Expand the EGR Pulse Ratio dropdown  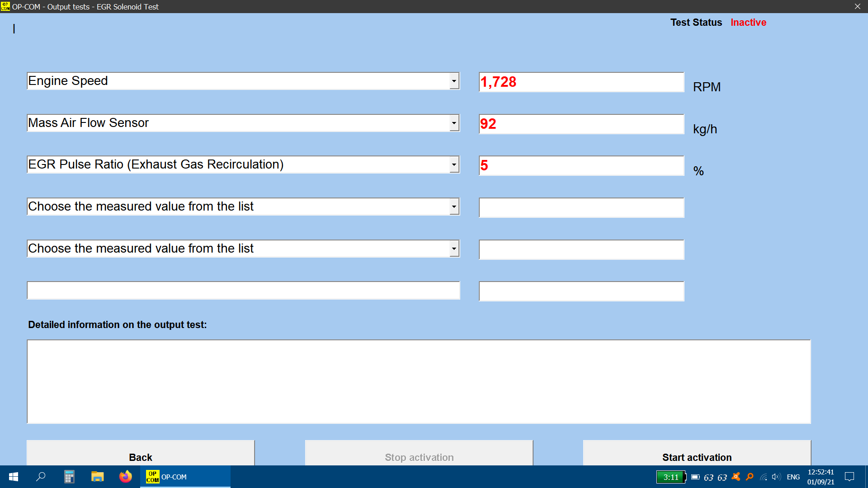(x=454, y=165)
